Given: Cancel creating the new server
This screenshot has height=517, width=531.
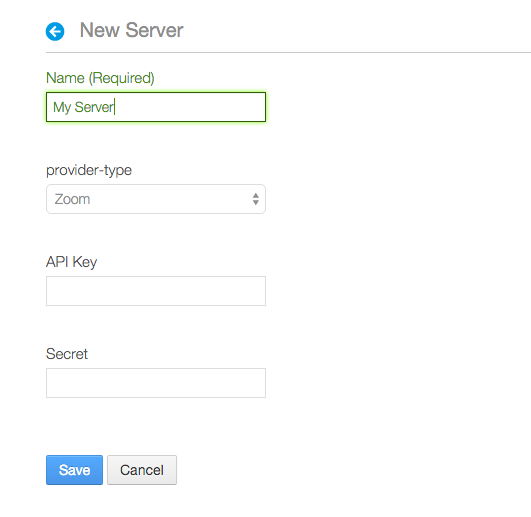Looking at the screenshot, I should 142,470.
